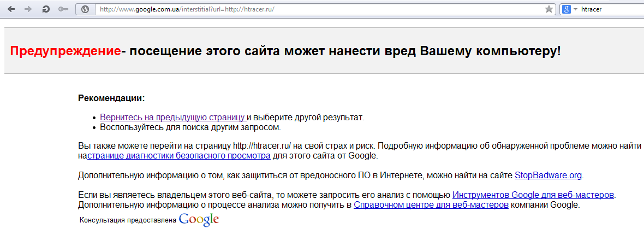
Task: Open the search engine dropdown arrow
Action: click(x=575, y=9)
